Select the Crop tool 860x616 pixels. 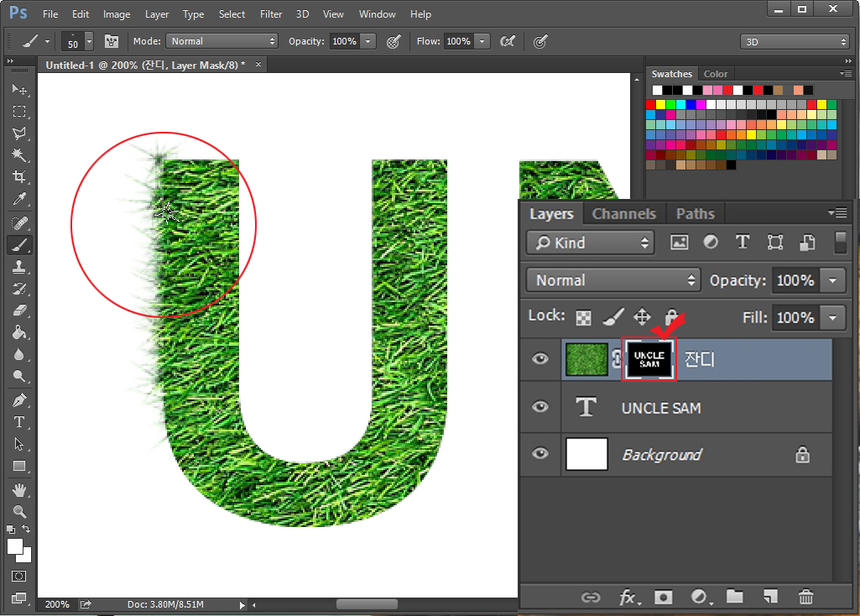pos(19,176)
